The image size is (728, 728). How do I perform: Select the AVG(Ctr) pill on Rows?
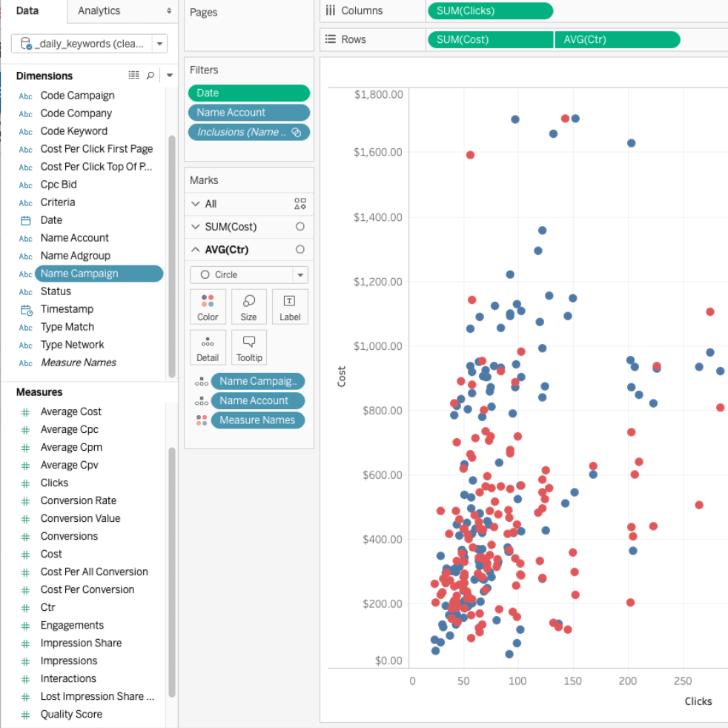click(x=618, y=39)
